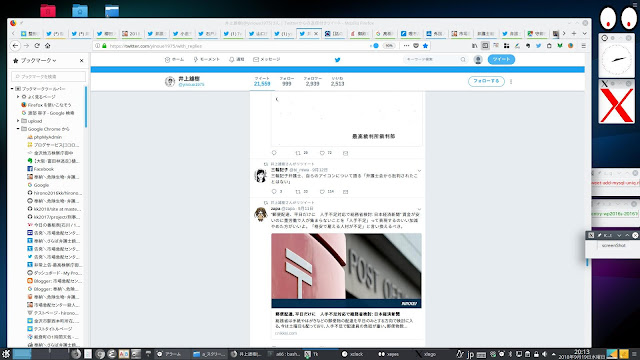Viewport: 640px width, 360px height.
Task: Toggle the sidebar using toolbar sidebar icon
Action: (x=485, y=46)
